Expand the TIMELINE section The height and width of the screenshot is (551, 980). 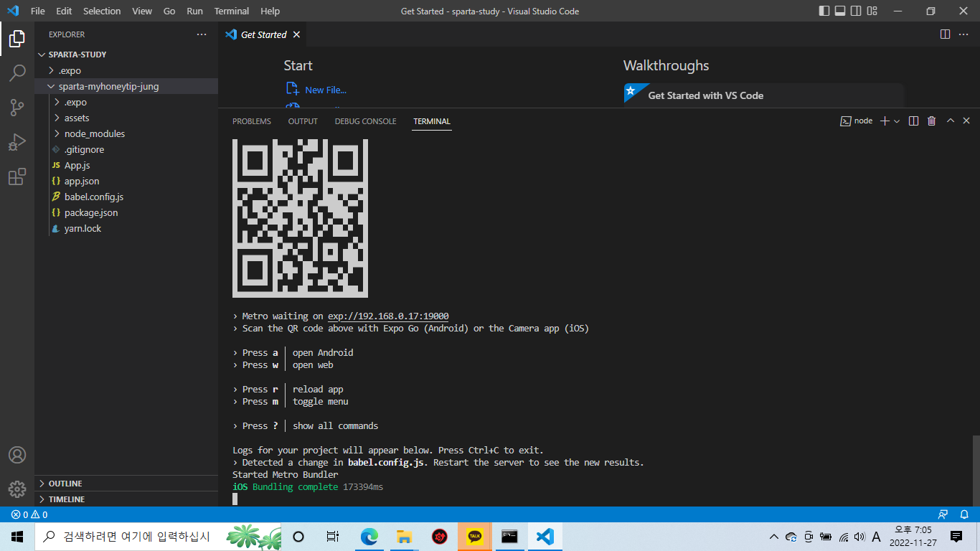126,499
